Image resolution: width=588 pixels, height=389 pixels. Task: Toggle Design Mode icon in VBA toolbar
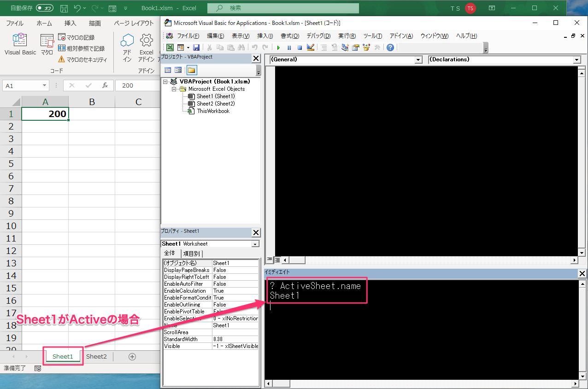[310, 47]
